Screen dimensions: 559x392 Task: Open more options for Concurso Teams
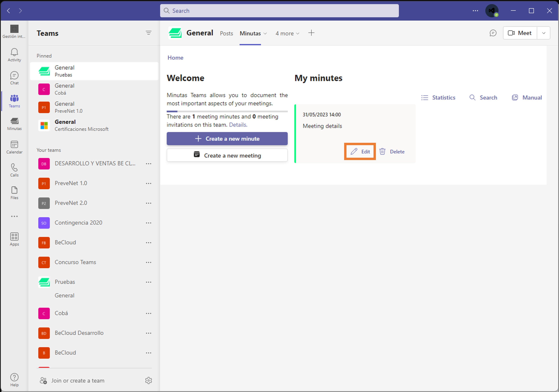149,262
